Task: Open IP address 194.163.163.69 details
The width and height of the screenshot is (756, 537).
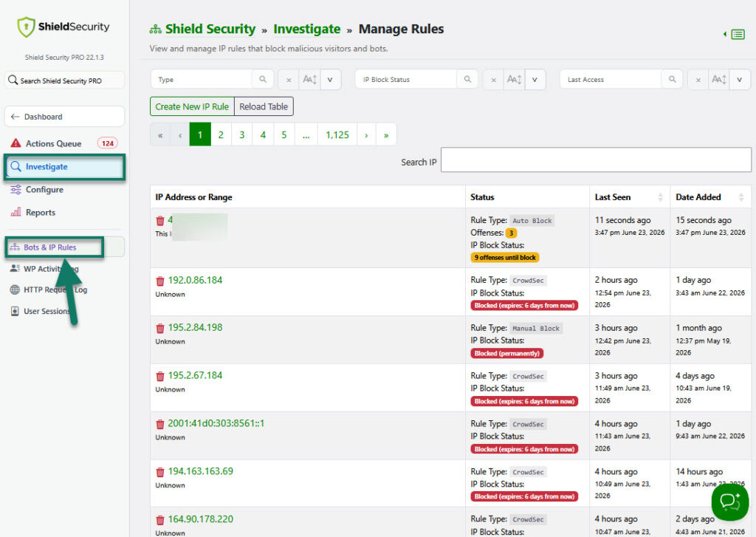Action: (201, 471)
